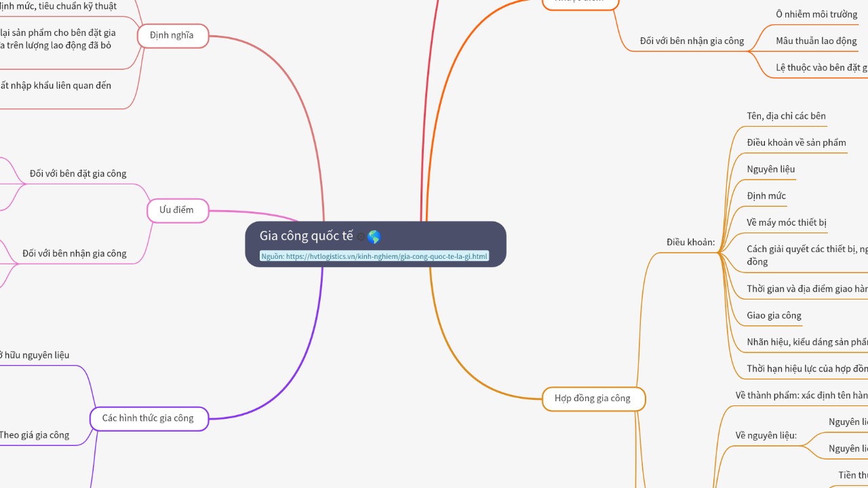This screenshot has height=488, width=868.
Task: Select the central topic title Gia công quốc tế
Action: click(307, 236)
